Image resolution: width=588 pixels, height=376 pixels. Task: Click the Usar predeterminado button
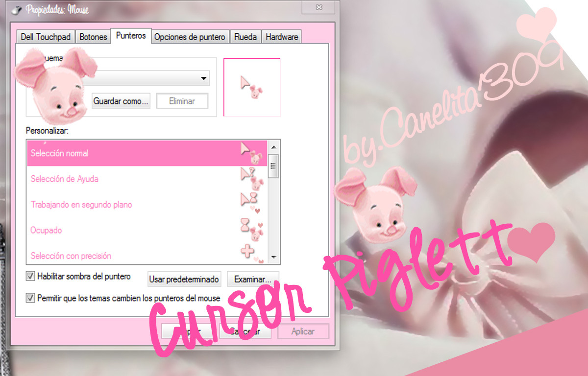coord(184,279)
